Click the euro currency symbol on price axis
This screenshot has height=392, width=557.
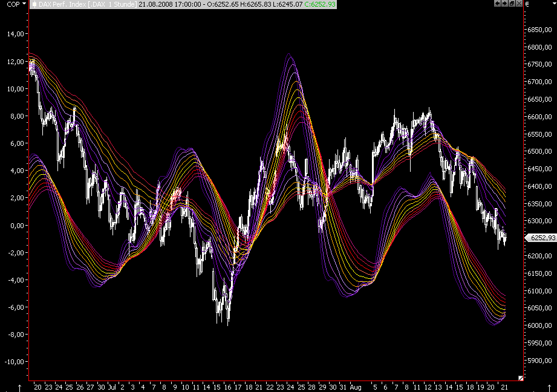[x=527, y=4]
